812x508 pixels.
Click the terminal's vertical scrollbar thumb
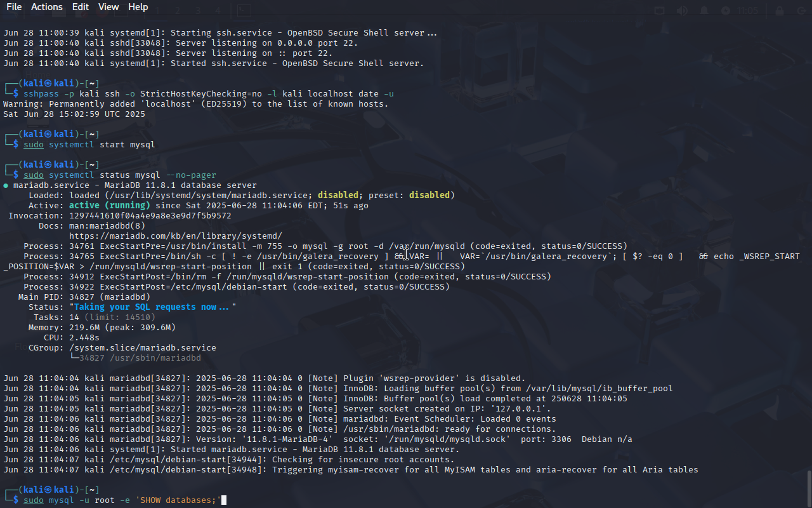[x=809, y=489]
